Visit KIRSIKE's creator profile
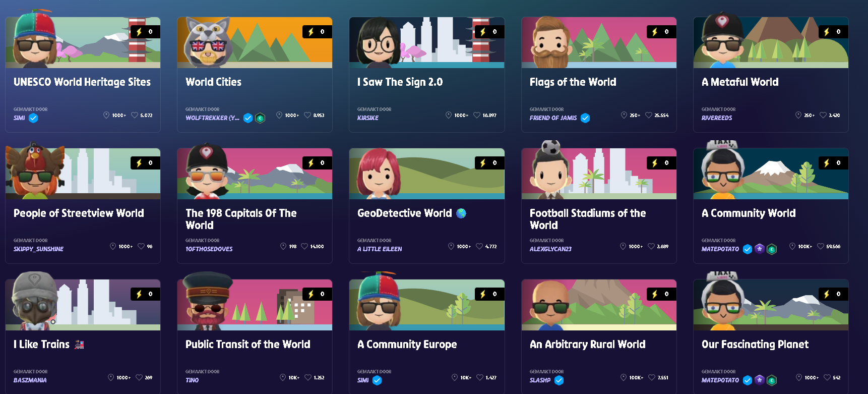 click(368, 118)
